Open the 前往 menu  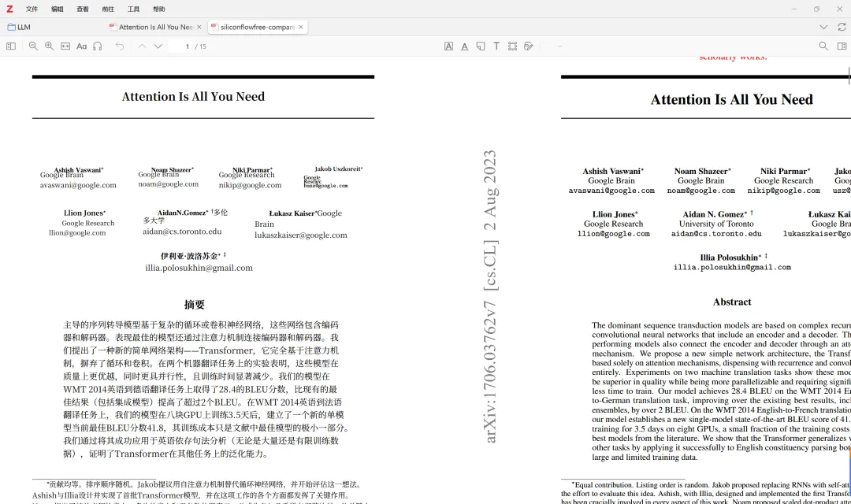pos(108,9)
